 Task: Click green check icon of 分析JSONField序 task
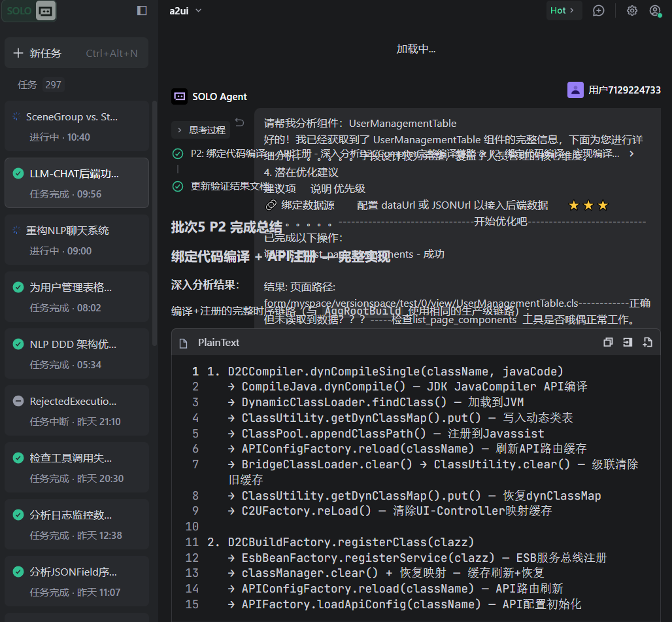18,572
